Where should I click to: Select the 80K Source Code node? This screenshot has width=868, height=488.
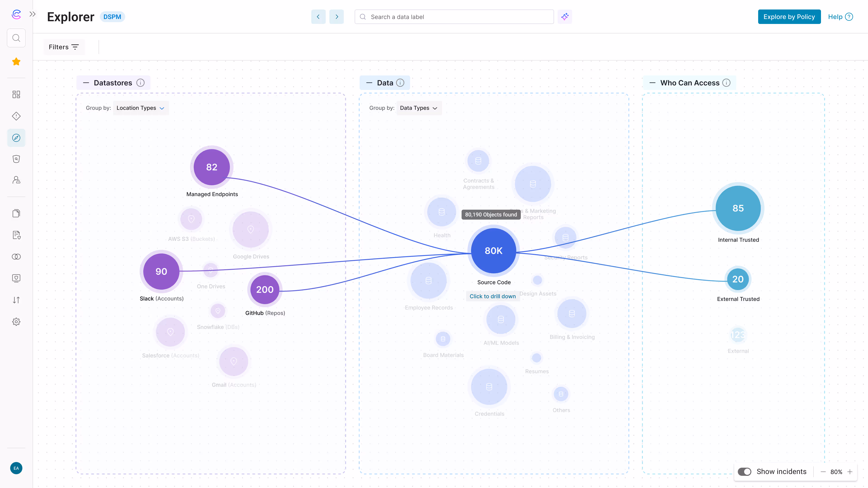pos(493,251)
